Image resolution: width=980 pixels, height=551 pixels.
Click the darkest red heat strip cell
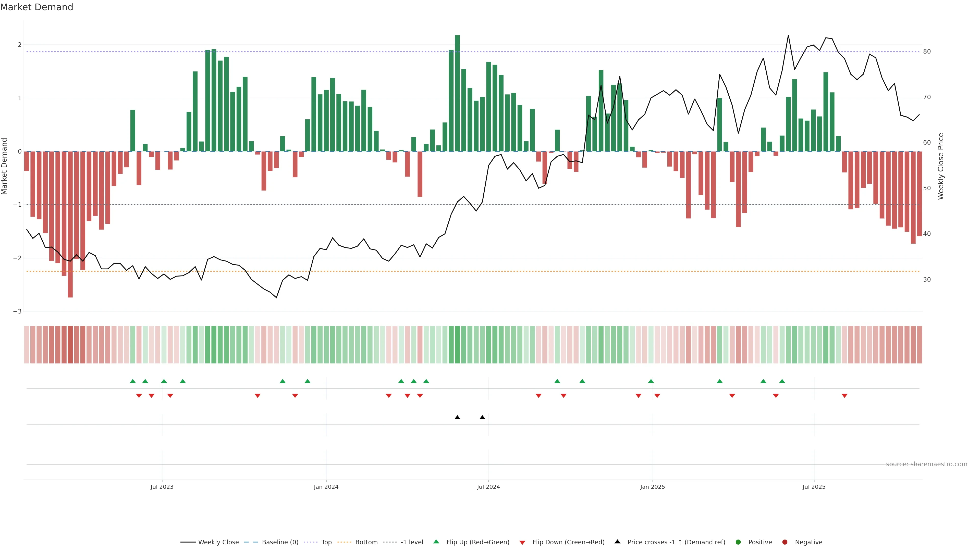point(70,345)
